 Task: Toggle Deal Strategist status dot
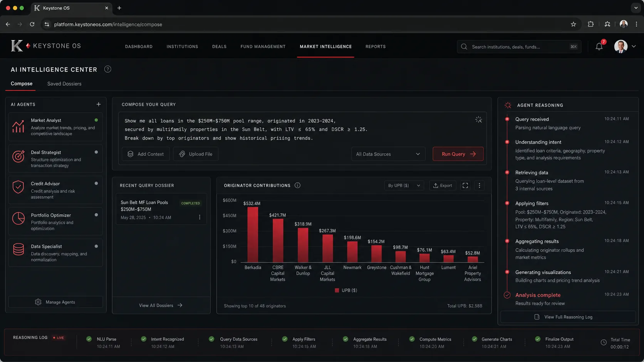coord(96,152)
